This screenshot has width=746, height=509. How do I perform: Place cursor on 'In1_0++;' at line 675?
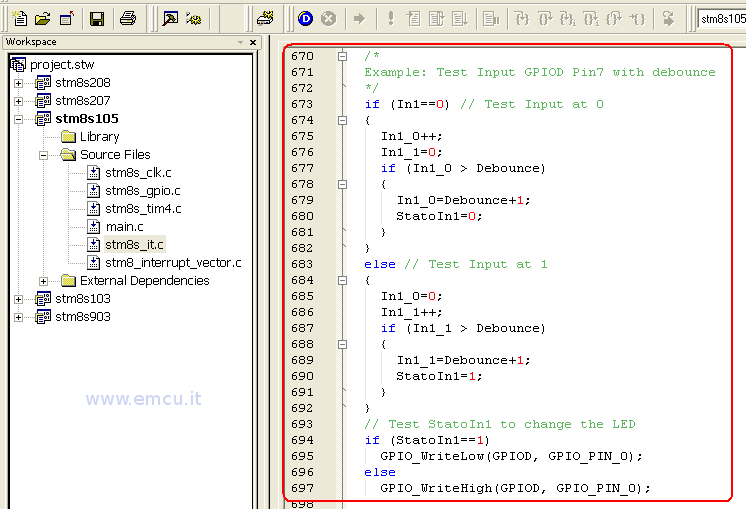tap(412, 137)
